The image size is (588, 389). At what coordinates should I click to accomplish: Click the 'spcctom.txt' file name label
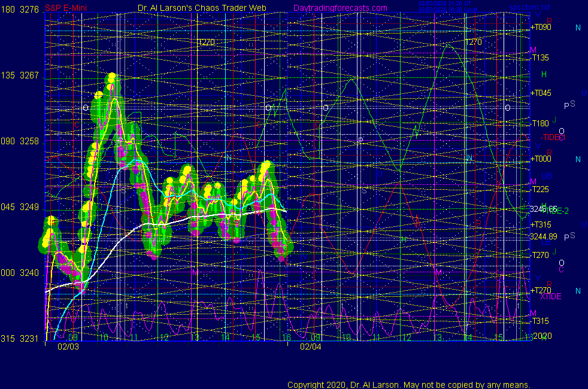point(529,7)
